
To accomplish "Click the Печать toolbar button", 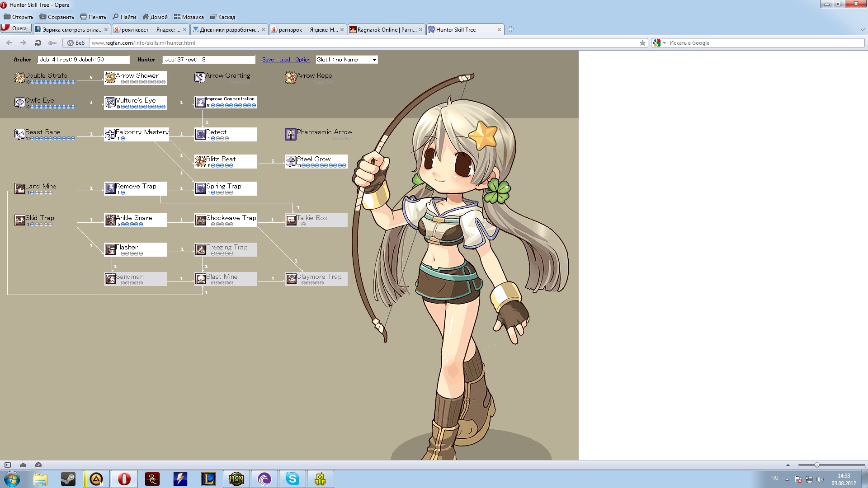I will (93, 17).
